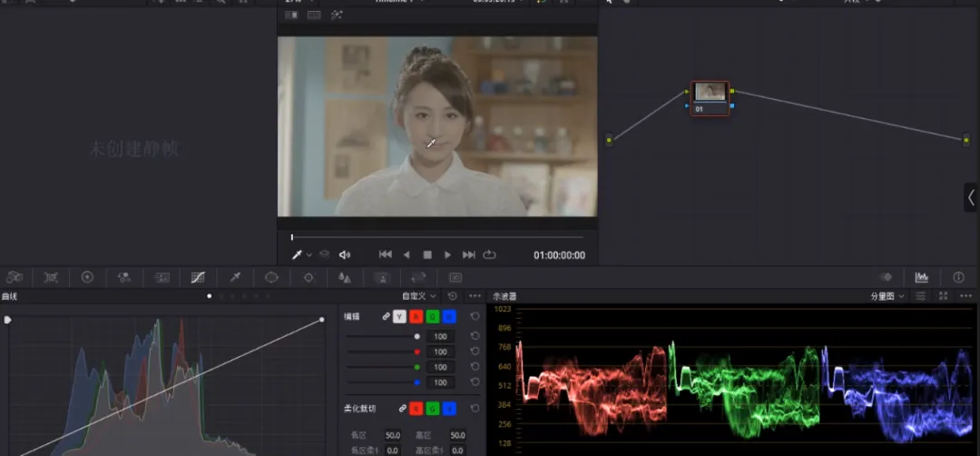Open the Sizing palette
The height and width of the screenshot is (456, 980).
pyautogui.click(x=418, y=277)
